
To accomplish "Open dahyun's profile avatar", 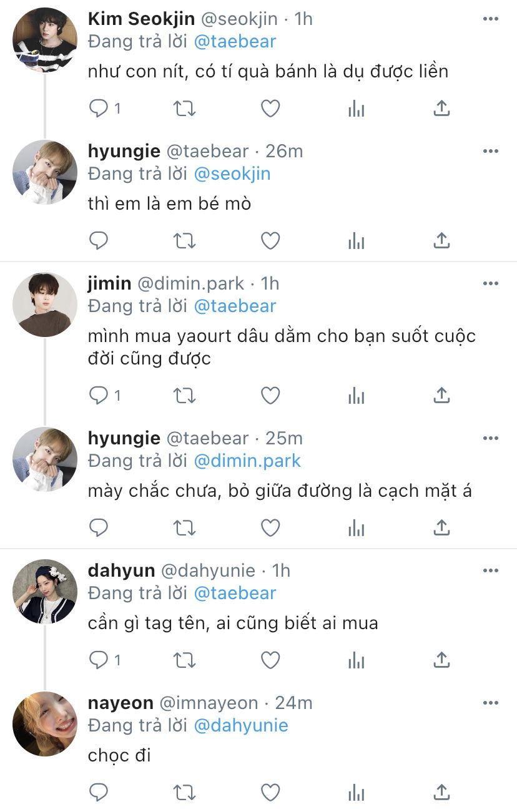I will point(44,591).
